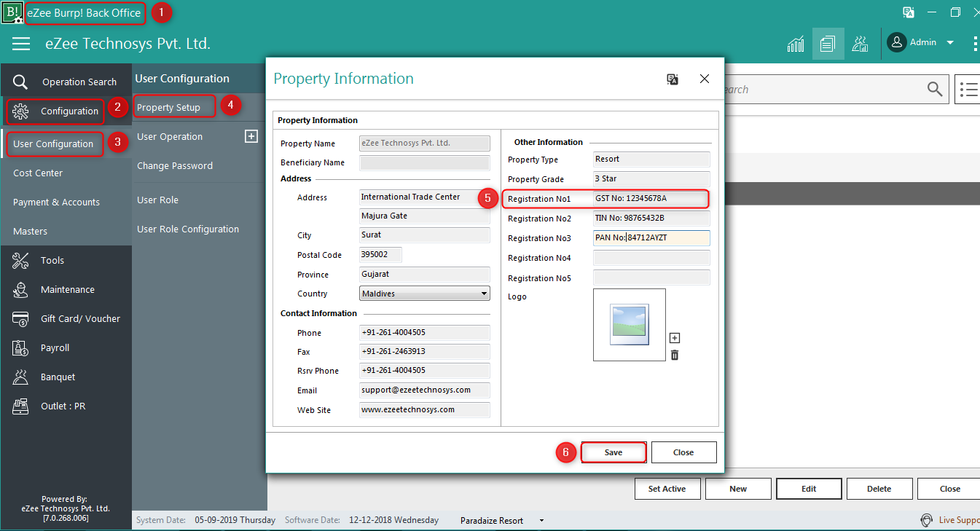Click the Maintenance worker icon
Viewport: 980px width, 531px height.
20,289
